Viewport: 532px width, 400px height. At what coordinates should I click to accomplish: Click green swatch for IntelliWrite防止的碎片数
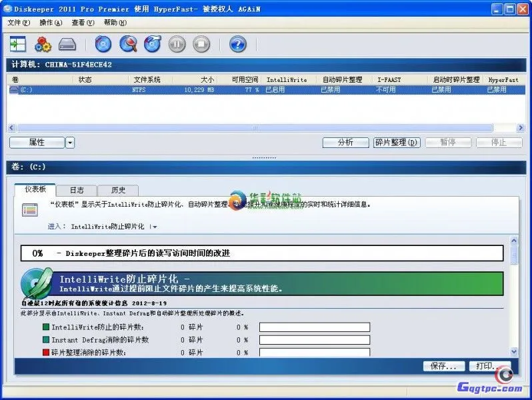coord(46,327)
